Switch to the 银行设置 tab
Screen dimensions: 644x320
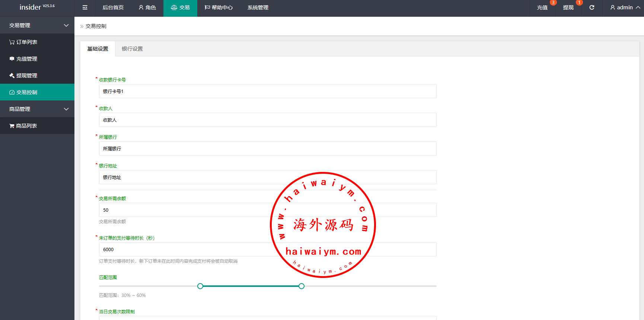[x=132, y=49]
